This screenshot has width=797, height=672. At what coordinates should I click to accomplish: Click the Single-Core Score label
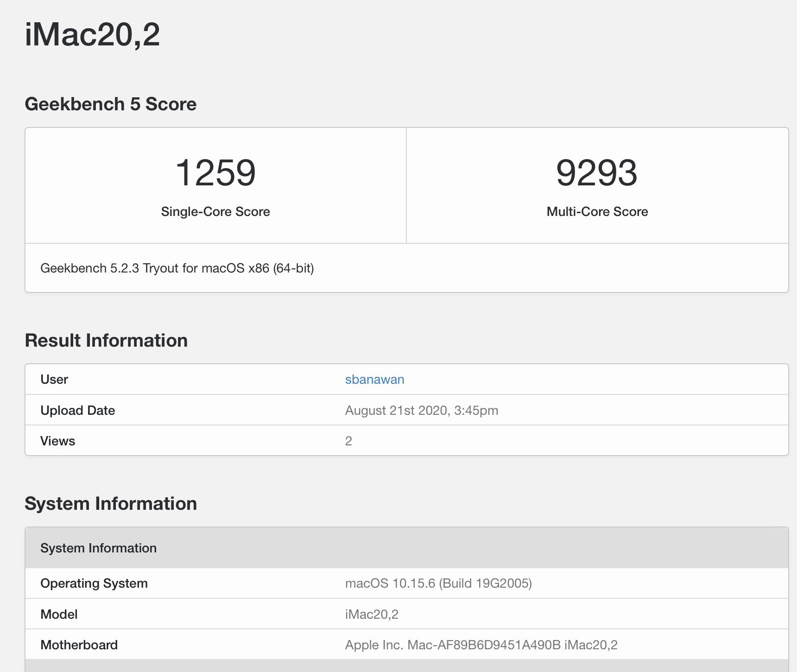[215, 212]
